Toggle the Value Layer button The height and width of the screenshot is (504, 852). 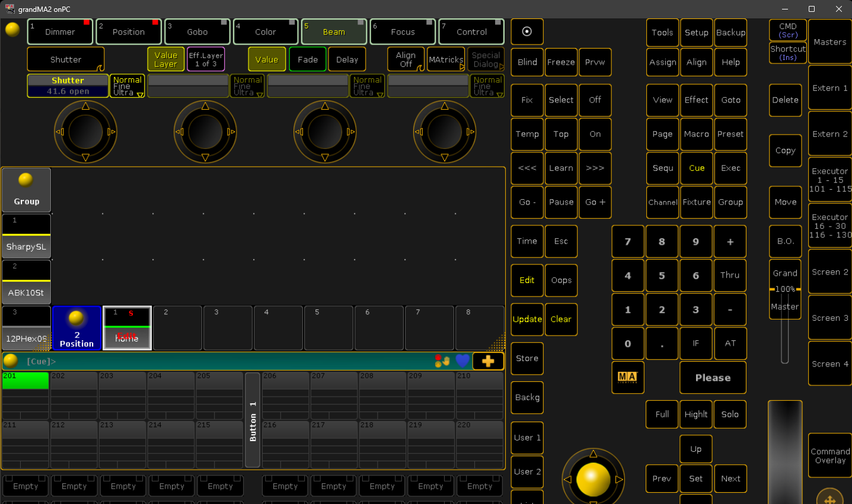tap(165, 59)
